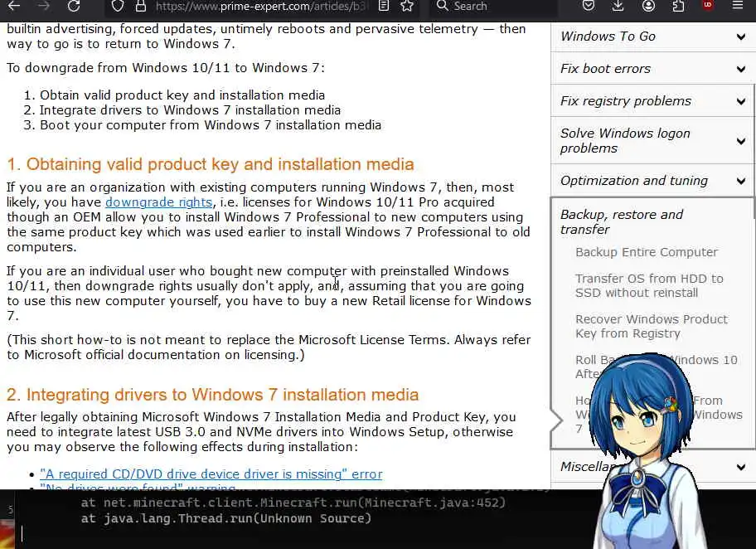The image size is (756, 549).
Task: Click list item Obtain valid product key
Action: pos(182,95)
